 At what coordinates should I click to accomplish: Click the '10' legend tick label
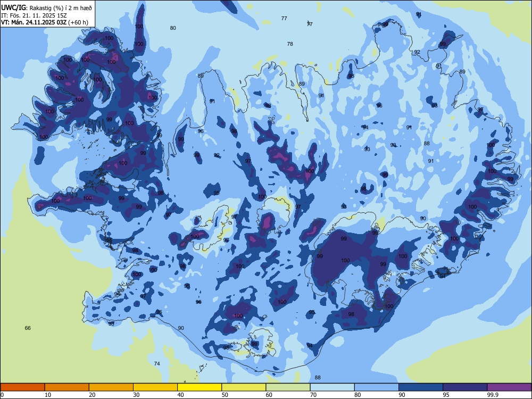pyautogui.click(x=48, y=395)
